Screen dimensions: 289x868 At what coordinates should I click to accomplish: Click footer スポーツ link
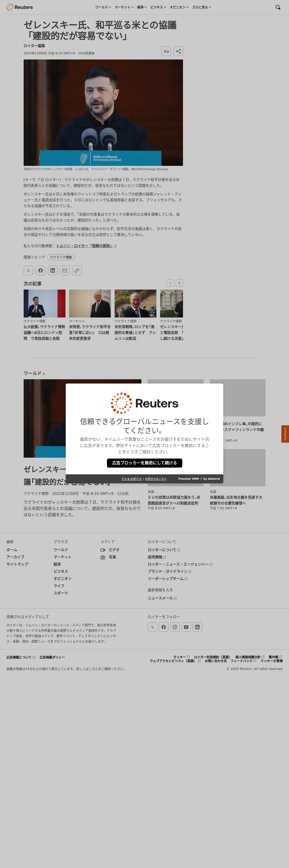(61, 593)
